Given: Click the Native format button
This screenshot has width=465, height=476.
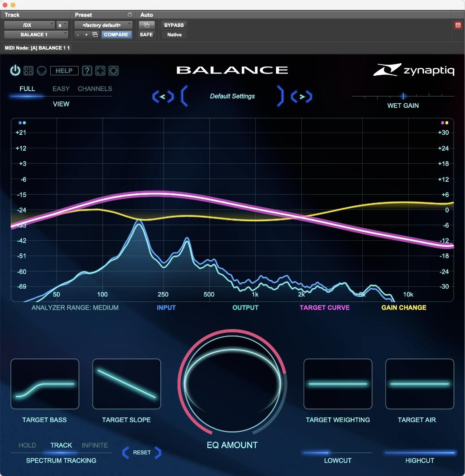Looking at the screenshot, I should click(x=174, y=34).
